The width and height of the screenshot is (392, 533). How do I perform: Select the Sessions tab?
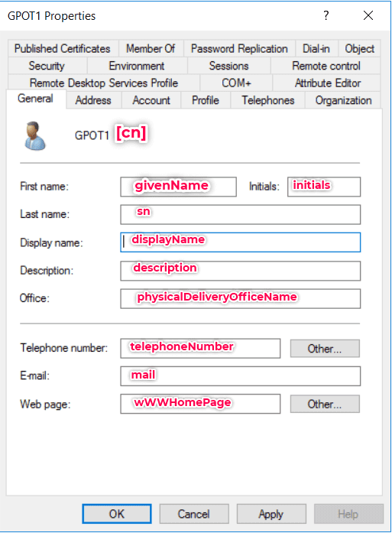click(228, 66)
